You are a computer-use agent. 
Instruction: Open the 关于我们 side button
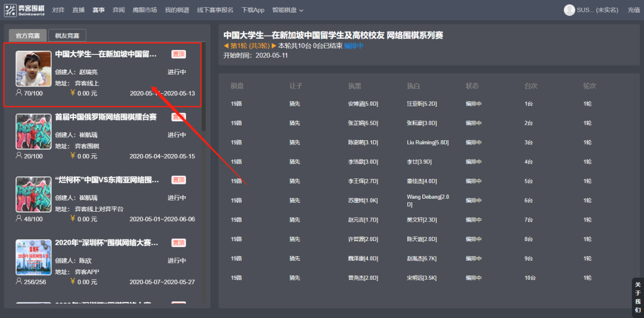point(637,297)
